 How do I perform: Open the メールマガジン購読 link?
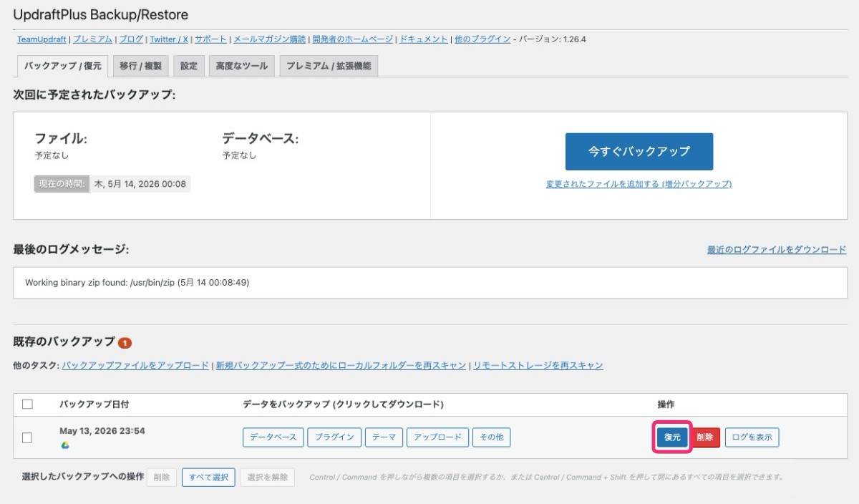tap(270, 39)
